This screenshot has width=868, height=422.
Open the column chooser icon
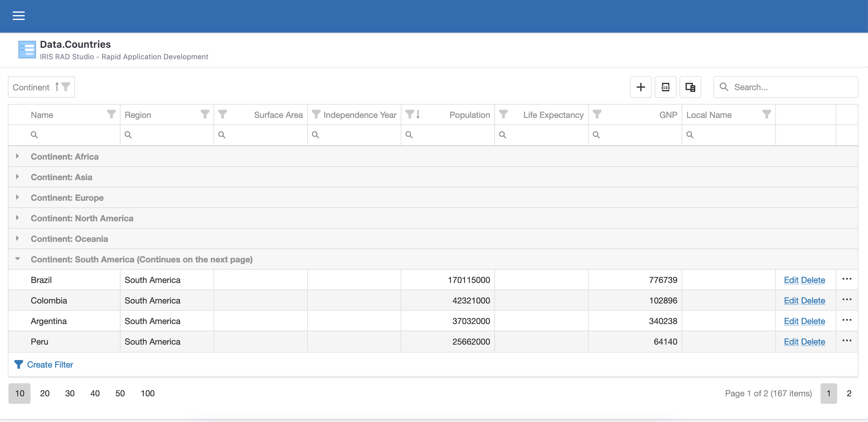690,87
